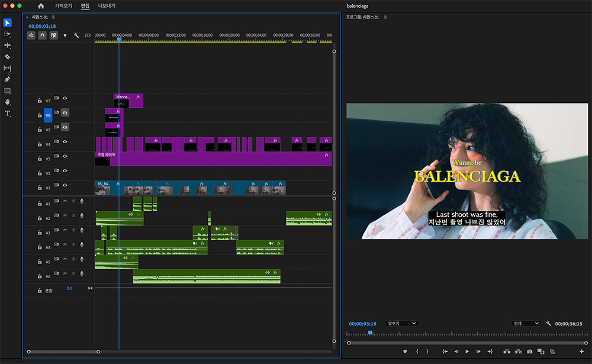Step back one frame
592x364 pixels.
pyautogui.click(x=456, y=352)
